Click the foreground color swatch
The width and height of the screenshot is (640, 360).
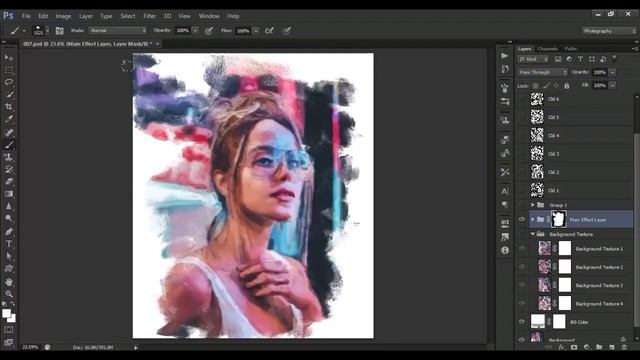(6, 313)
